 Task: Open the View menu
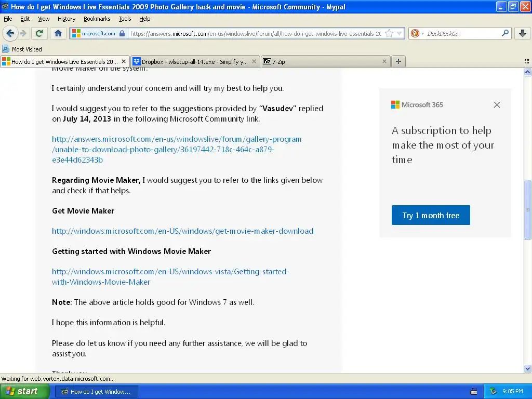tap(44, 19)
